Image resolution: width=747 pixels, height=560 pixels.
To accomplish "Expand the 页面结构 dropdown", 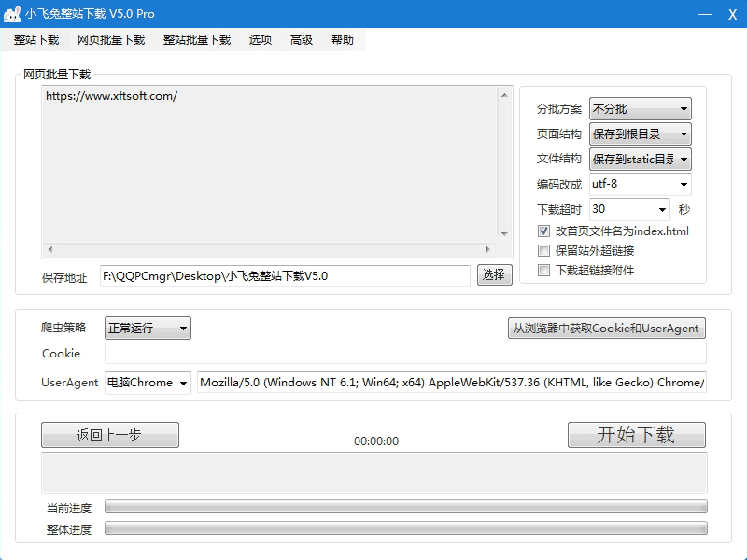I will coord(640,134).
